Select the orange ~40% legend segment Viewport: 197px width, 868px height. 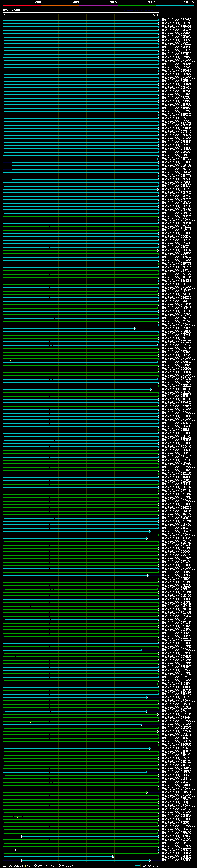[60, 6]
